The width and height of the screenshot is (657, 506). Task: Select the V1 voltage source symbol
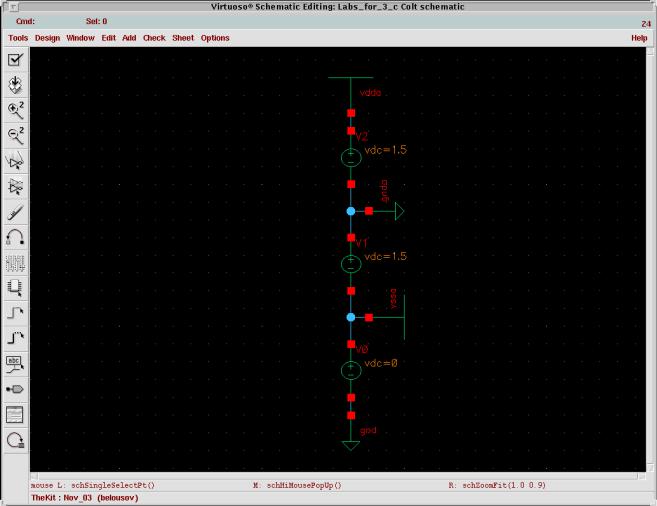(351, 264)
